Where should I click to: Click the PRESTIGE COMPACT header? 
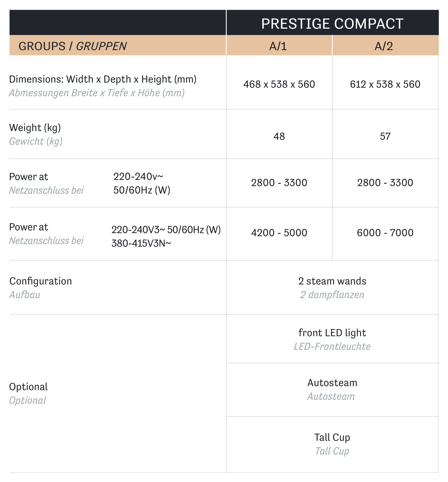332,23
